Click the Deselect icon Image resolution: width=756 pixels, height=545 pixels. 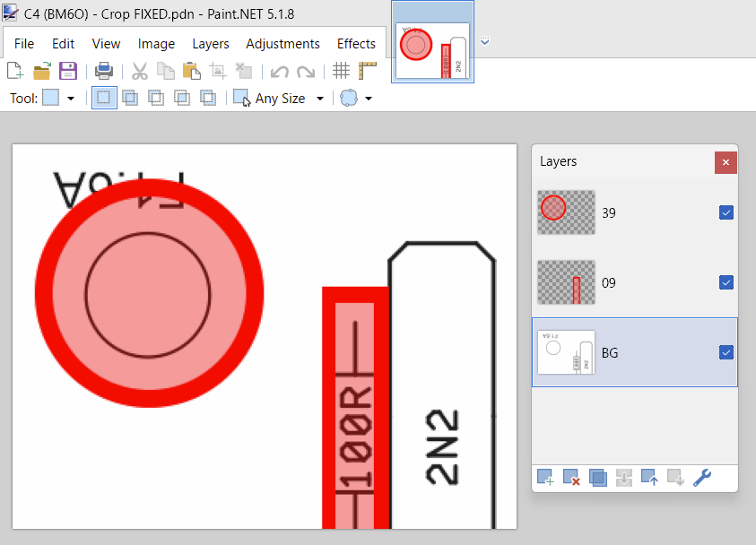pyautogui.click(x=244, y=71)
